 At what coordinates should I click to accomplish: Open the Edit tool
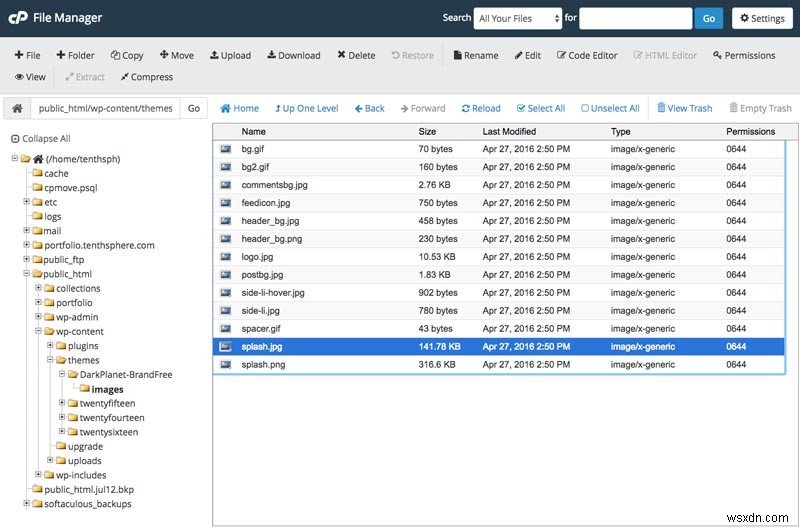528,55
